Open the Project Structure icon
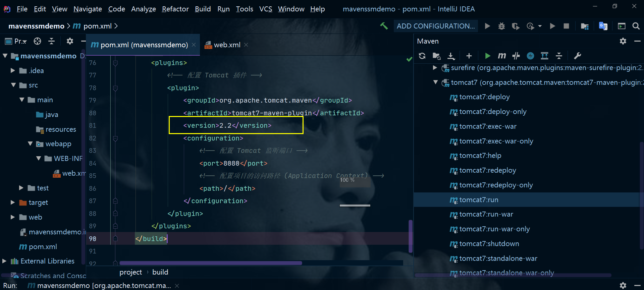Image resolution: width=644 pixels, height=290 pixels. [585, 26]
